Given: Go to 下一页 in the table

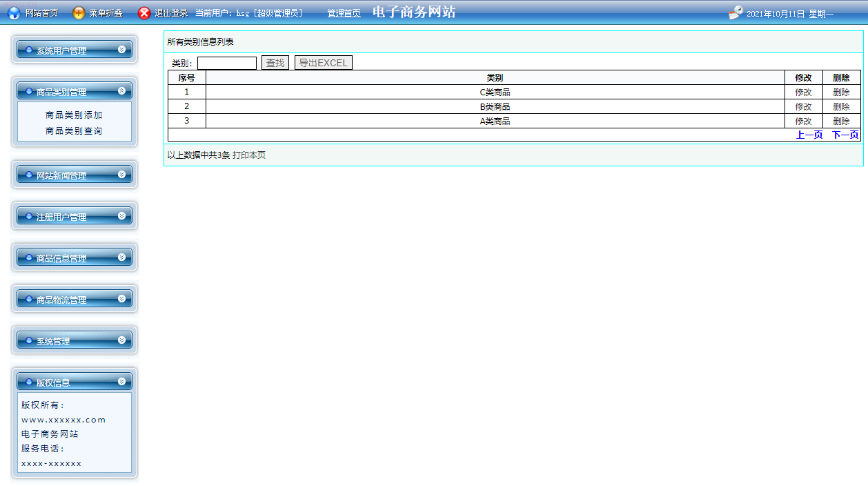Looking at the screenshot, I should (845, 135).
